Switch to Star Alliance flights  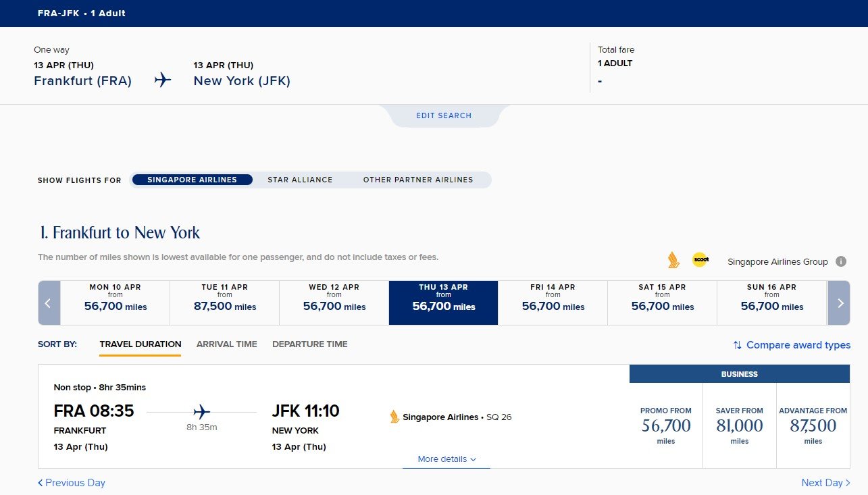click(300, 180)
